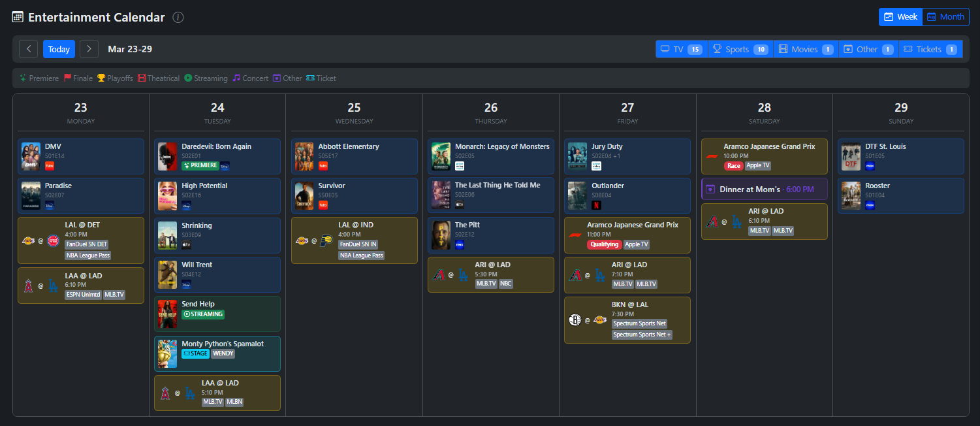Click the next week arrow
The image size is (980, 426).
click(x=88, y=48)
